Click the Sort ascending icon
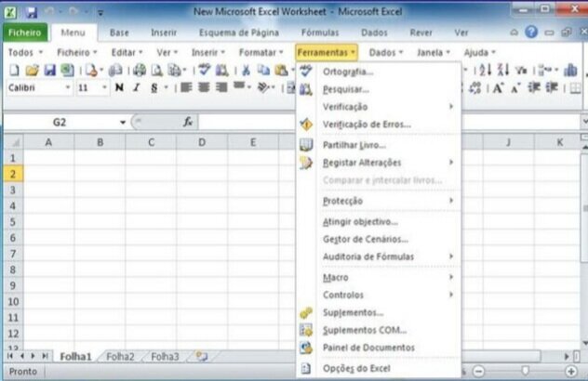Screen dimensions: 588x381 point(486,70)
